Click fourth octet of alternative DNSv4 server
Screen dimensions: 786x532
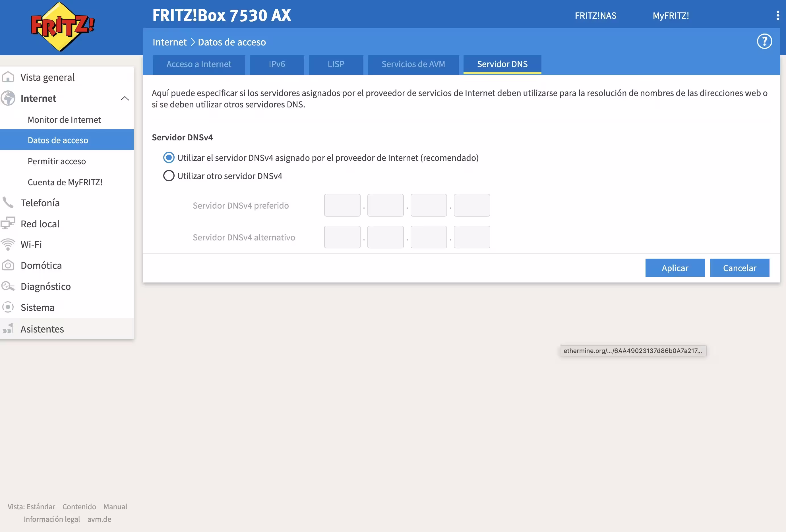472,237
